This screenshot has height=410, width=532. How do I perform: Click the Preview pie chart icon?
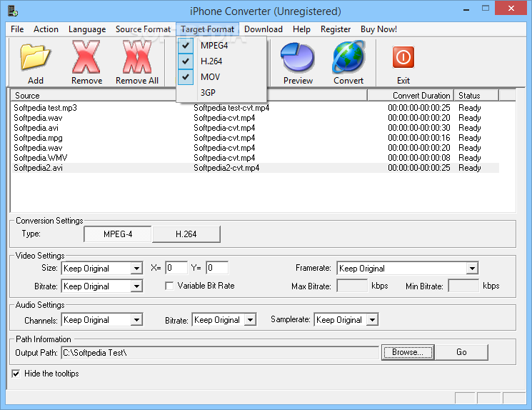click(298, 57)
